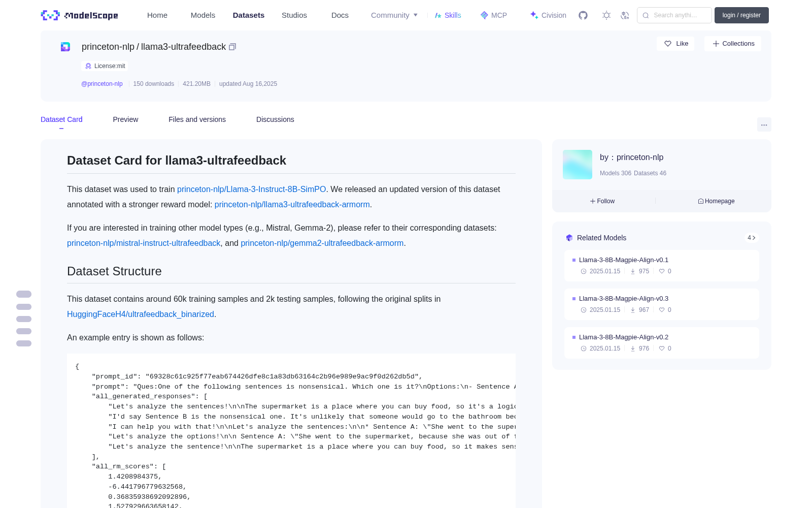Open the princeton-nlp Homepage
812x508 pixels.
[x=716, y=201]
